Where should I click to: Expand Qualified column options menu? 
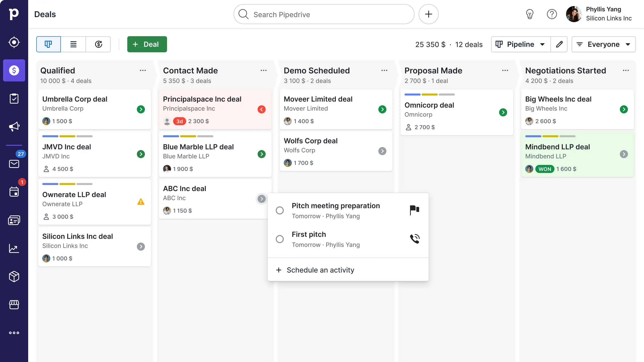(143, 70)
